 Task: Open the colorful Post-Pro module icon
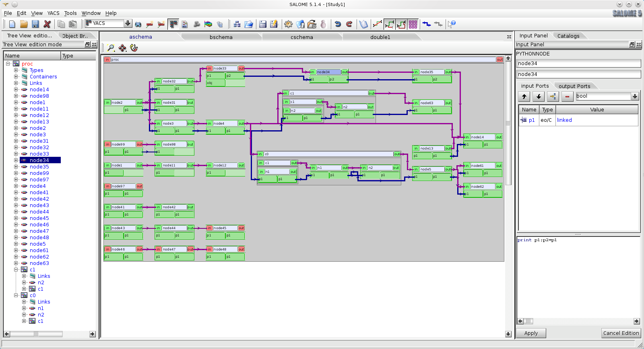[208, 24]
